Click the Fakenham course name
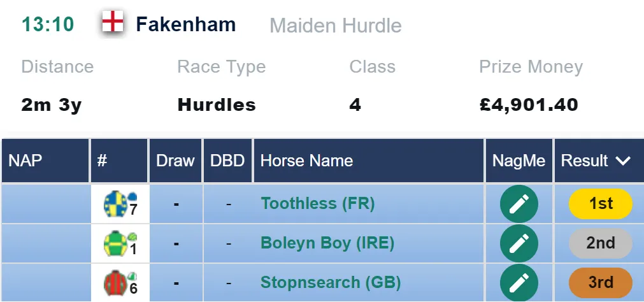The image size is (644, 302). point(185,24)
